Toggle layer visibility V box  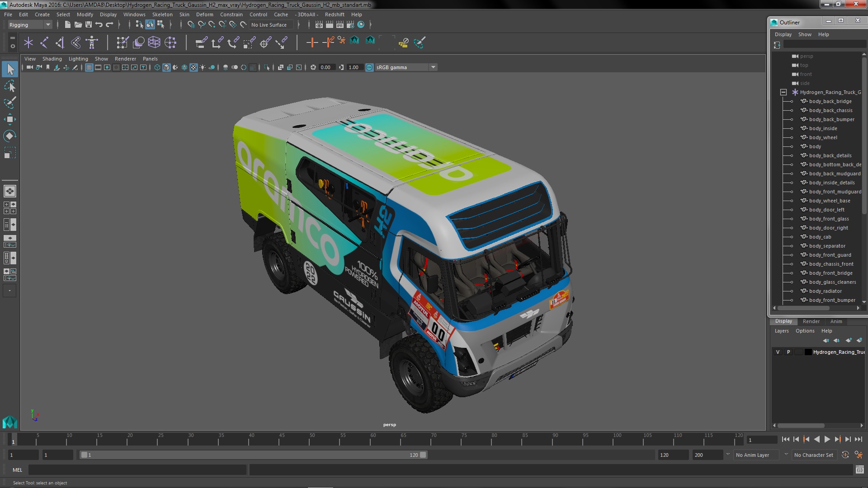pyautogui.click(x=778, y=352)
